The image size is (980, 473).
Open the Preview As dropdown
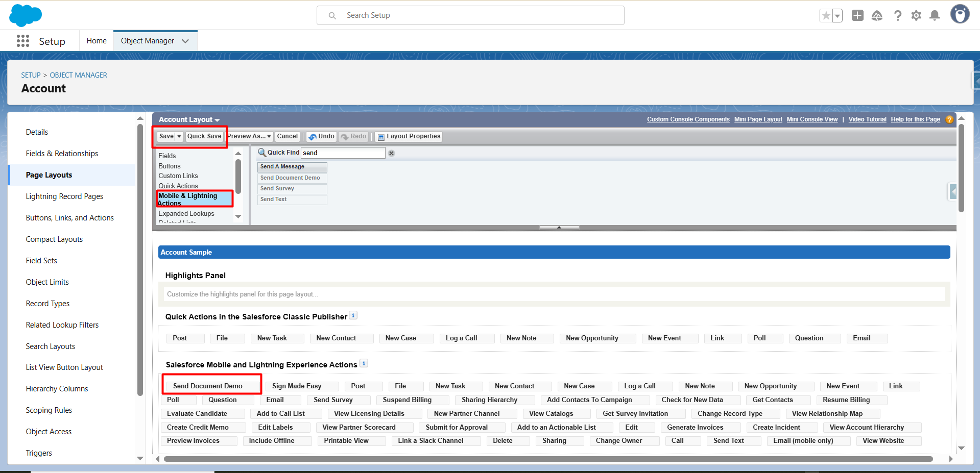tap(249, 136)
